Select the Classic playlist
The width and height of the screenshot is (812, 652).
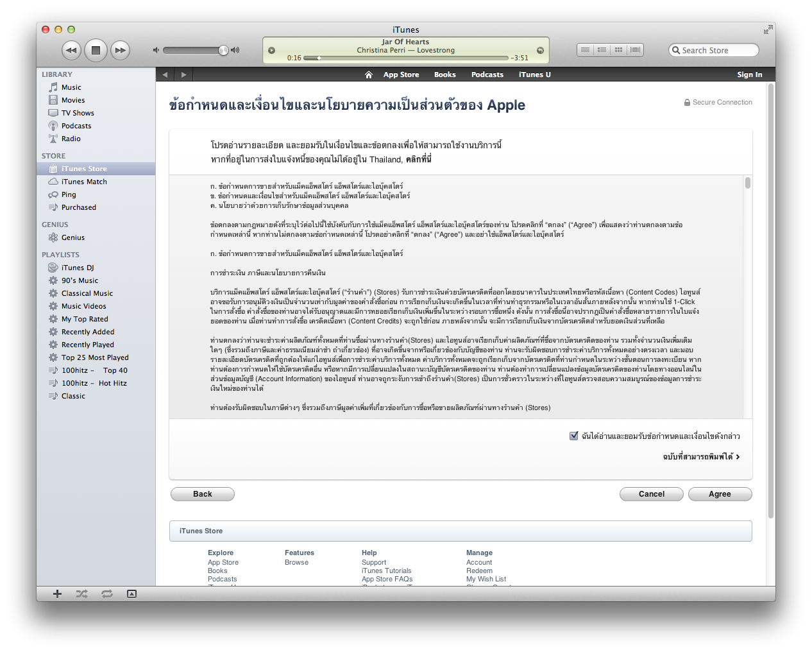(96, 396)
